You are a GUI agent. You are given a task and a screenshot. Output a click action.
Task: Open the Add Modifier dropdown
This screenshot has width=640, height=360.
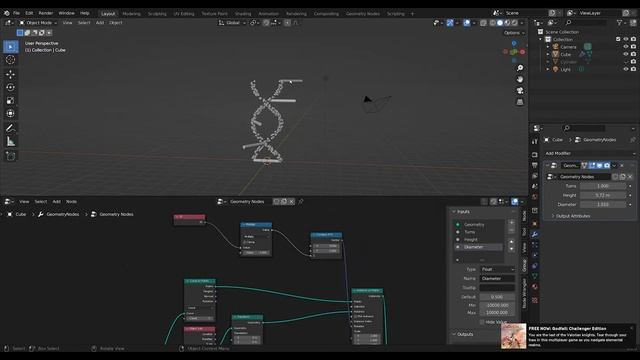click(x=590, y=153)
